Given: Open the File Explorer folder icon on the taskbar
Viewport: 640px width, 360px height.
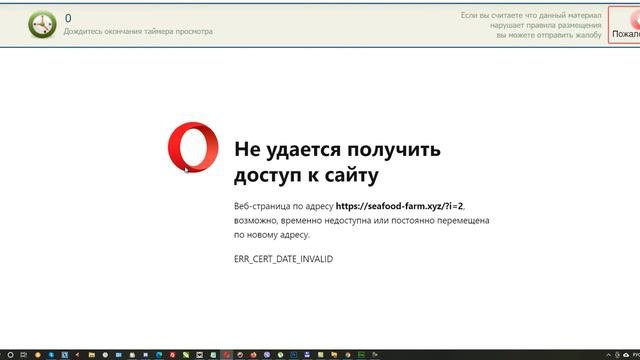Looking at the screenshot, I should pos(91,355).
